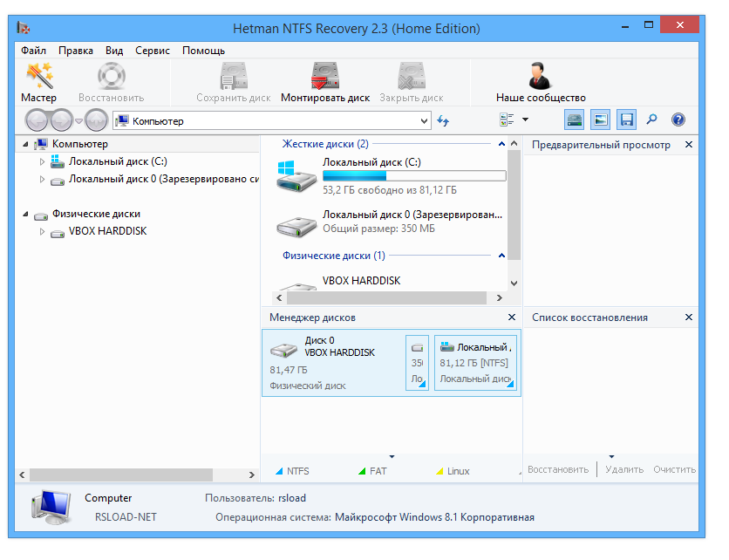Open the view options icon near the toolbar
729x560 pixels.
[506, 120]
